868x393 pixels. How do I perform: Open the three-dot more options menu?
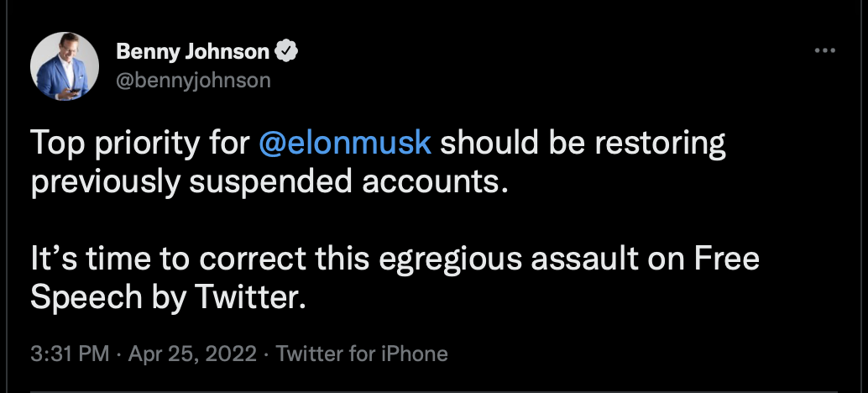pyautogui.click(x=825, y=50)
